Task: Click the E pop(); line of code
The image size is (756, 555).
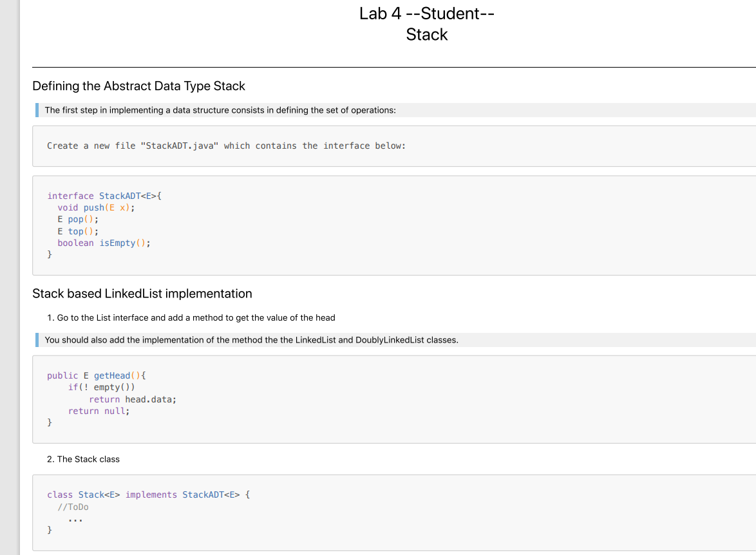Action: click(77, 219)
